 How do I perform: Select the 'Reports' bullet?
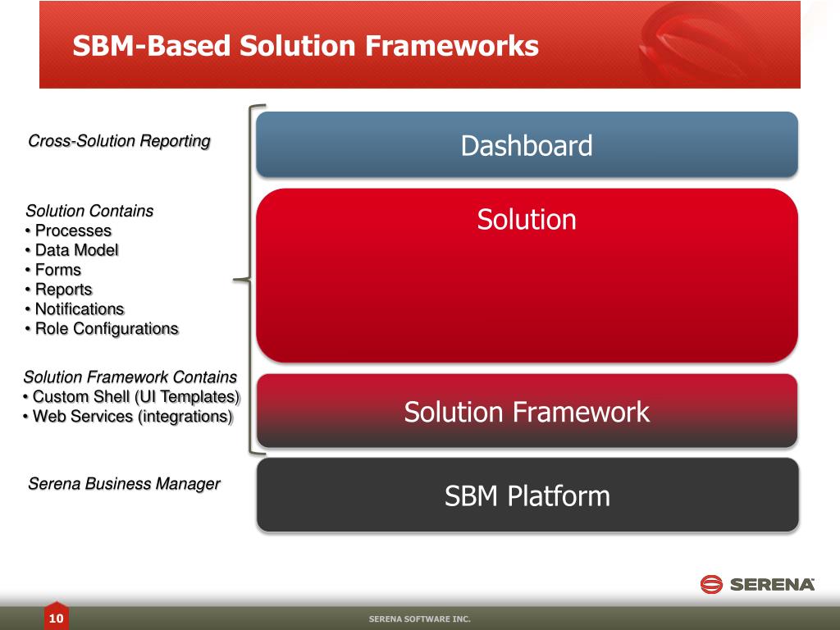(x=59, y=290)
